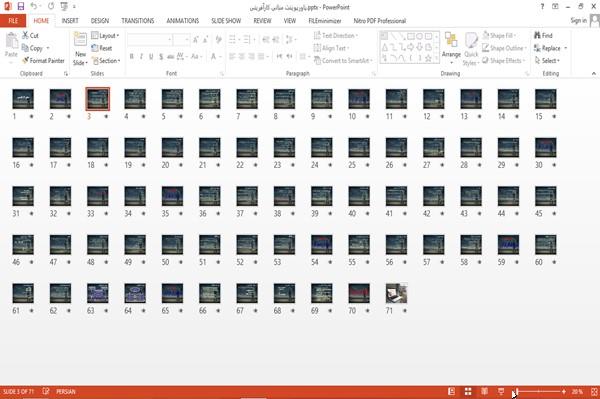Viewport: 600px width, 399px height.
Task: Open the Text Direction dropdown
Action: (x=336, y=36)
